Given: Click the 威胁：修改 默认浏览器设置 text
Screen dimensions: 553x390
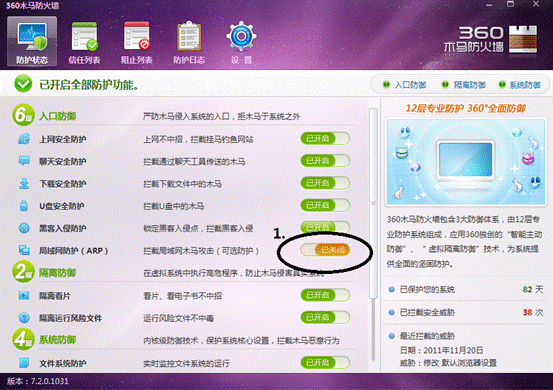Looking at the screenshot, I should pos(448,363).
